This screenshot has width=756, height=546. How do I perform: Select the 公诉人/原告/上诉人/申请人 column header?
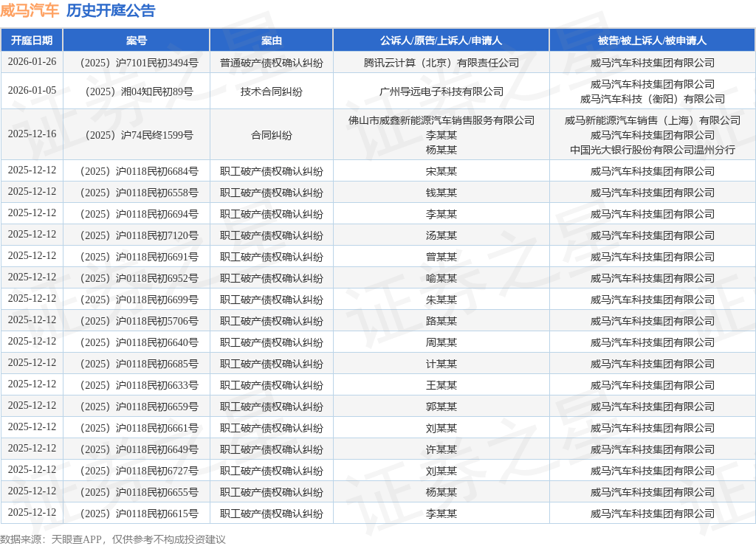click(441, 41)
